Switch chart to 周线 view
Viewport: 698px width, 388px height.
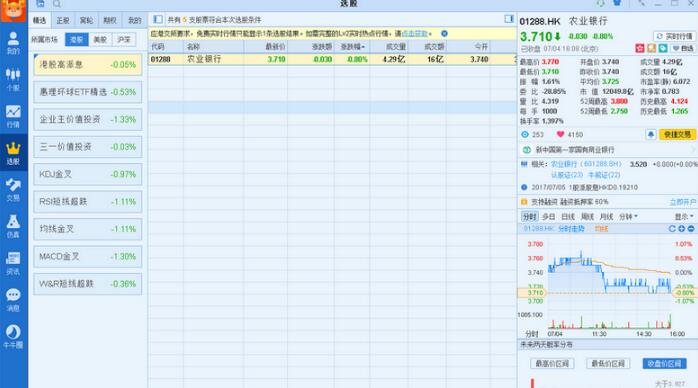pyautogui.click(x=588, y=217)
